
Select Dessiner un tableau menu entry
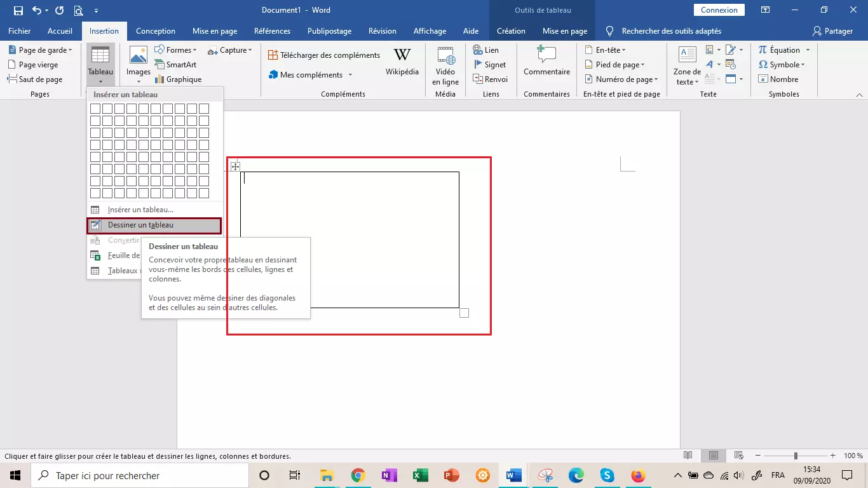point(154,225)
